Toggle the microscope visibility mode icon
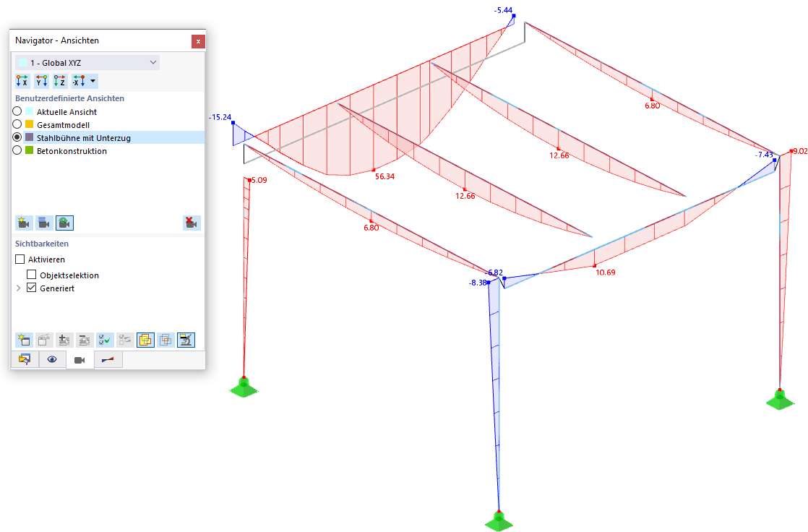Viewport: 808px width, 532px height. pyautogui.click(x=186, y=340)
